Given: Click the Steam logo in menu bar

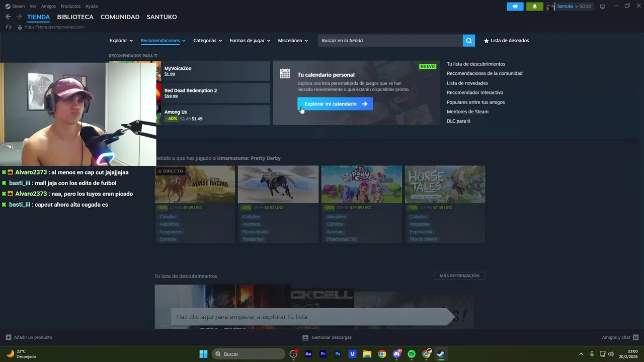Looking at the screenshot, I should pos(8,6).
